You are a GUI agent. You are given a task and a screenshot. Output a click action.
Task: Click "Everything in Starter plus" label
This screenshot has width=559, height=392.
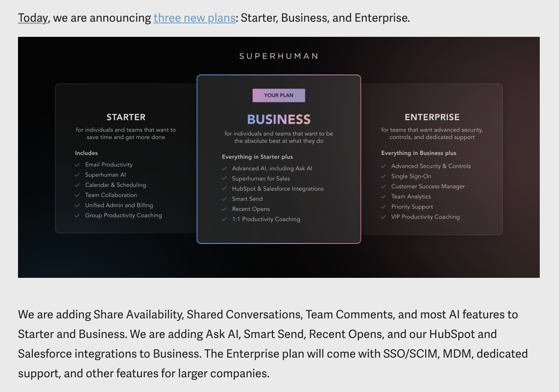point(257,157)
